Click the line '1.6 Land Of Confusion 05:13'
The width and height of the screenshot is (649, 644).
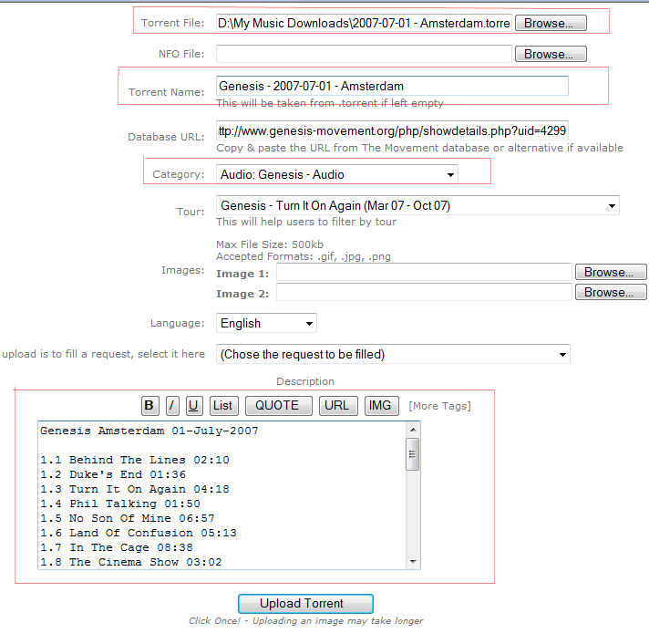tap(139, 533)
